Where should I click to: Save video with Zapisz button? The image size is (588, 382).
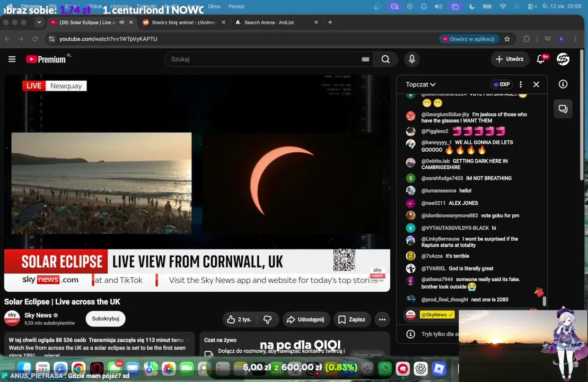(352, 319)
